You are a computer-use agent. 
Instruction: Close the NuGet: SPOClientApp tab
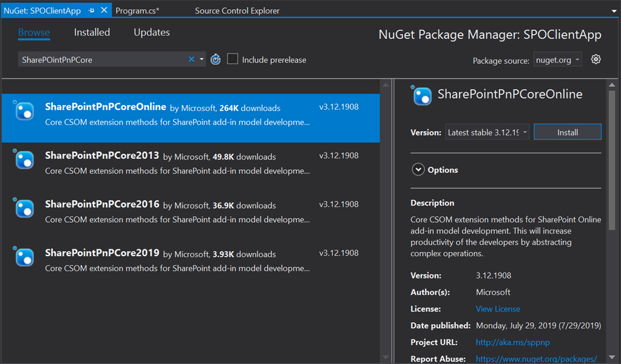coord(104,10)
